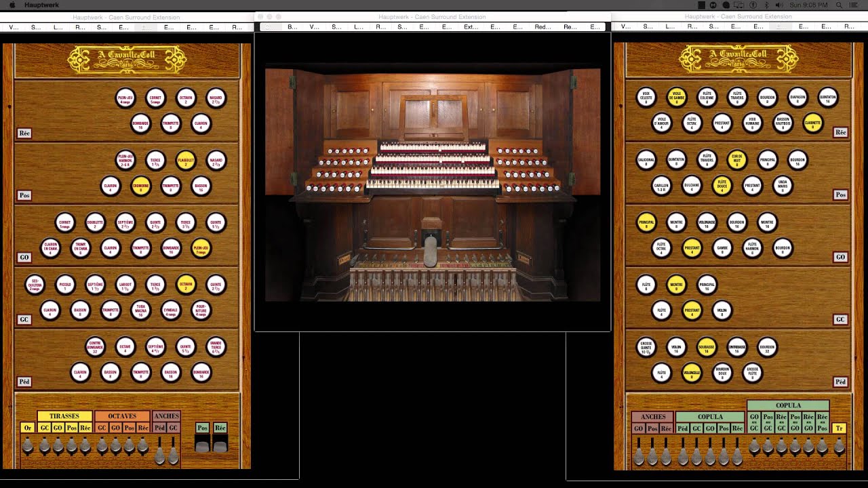Click the Réc swell pedal at bottom left

pyautogui.click(x=220, y=443)
